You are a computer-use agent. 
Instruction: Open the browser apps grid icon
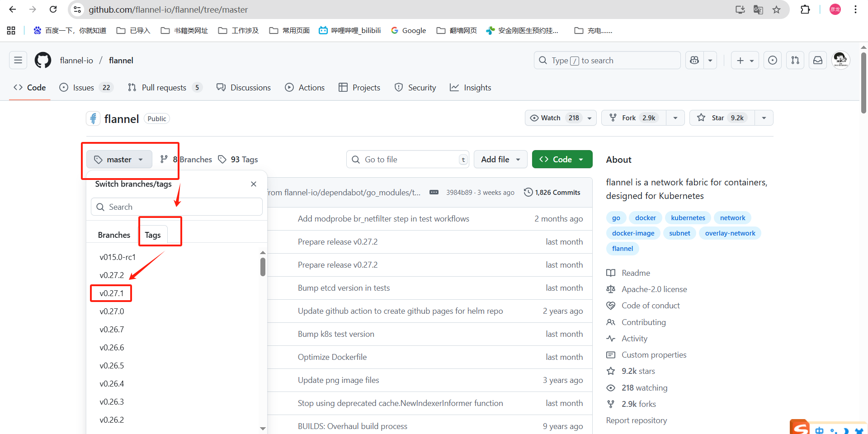pyautogui.click(x=11, y=30)
